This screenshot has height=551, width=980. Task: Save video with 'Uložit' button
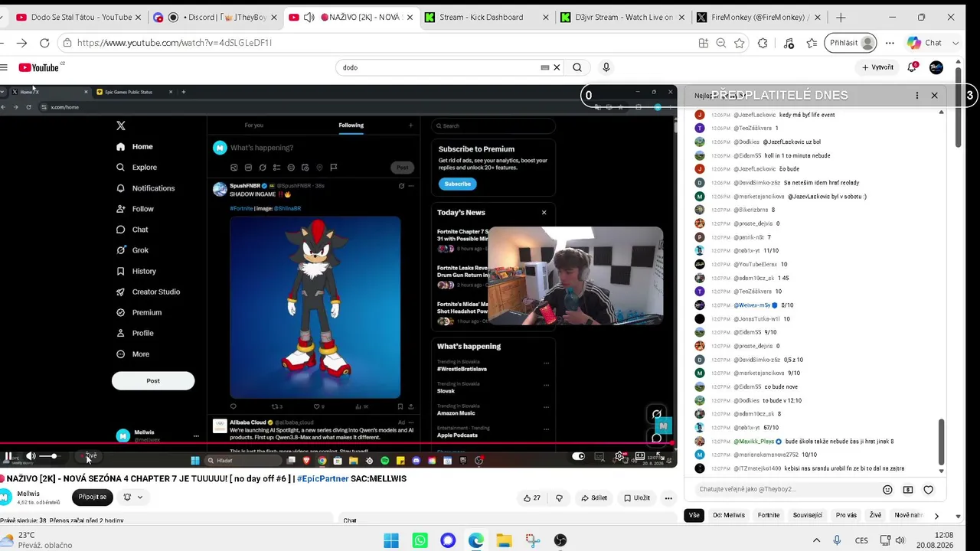pyautogui.click(x=636, y=498)
